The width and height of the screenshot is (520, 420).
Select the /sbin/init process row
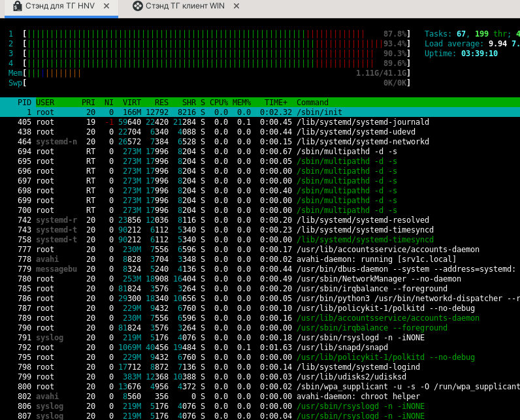(x=261, y=112)
